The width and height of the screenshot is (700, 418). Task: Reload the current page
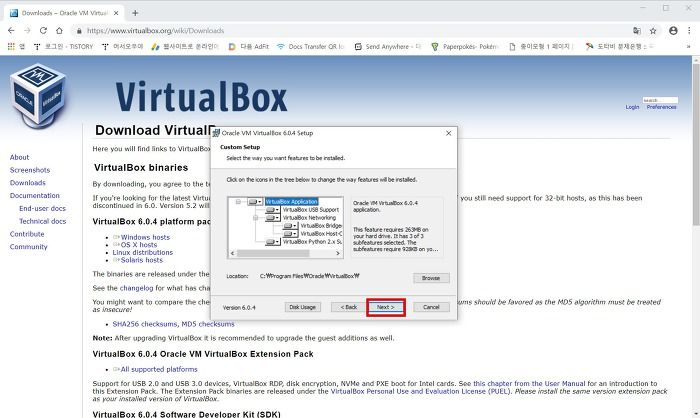tap(43, 30)
